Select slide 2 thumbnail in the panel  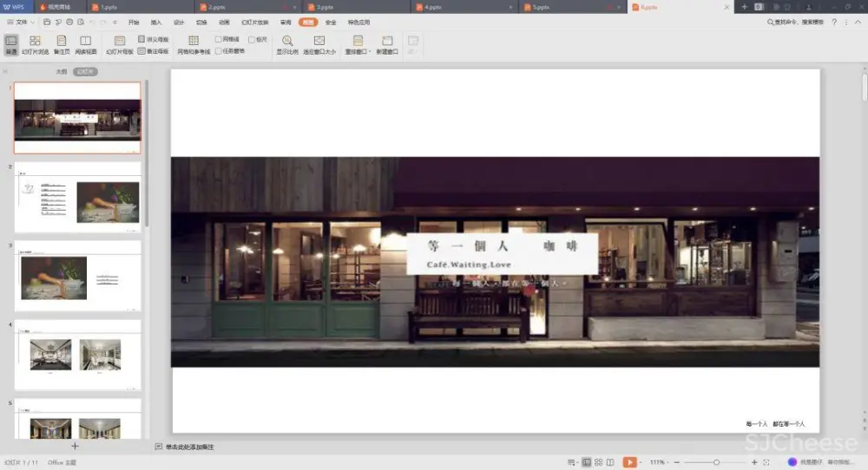pyautogui.click(x=78, y=196)
